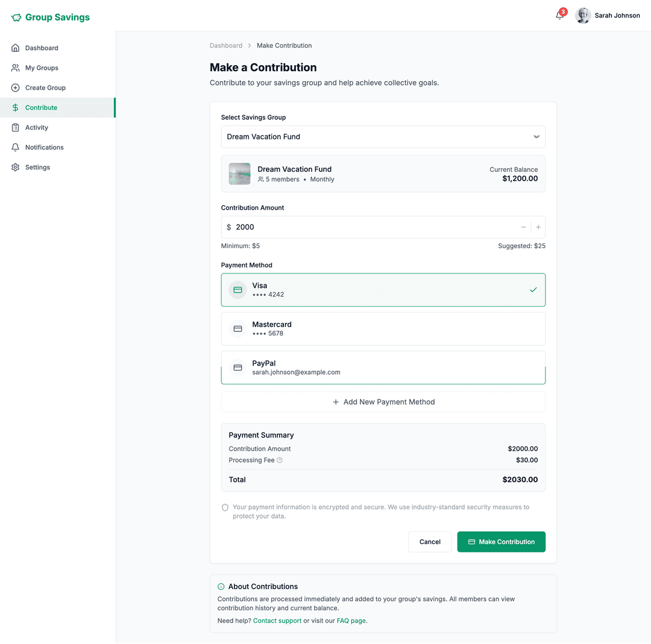The image size is (651, 644).
Task: Click the notification bell icon
Action: point(559,16)
